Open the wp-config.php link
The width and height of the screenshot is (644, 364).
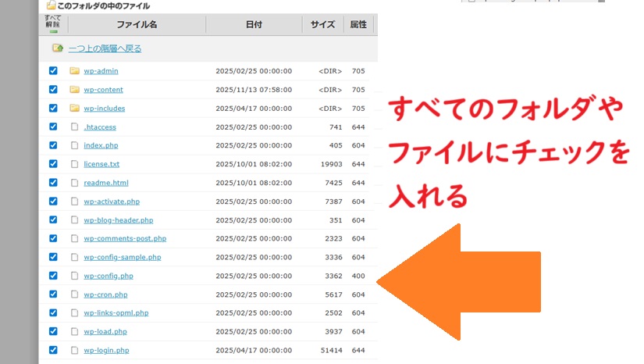click(109, 276)
